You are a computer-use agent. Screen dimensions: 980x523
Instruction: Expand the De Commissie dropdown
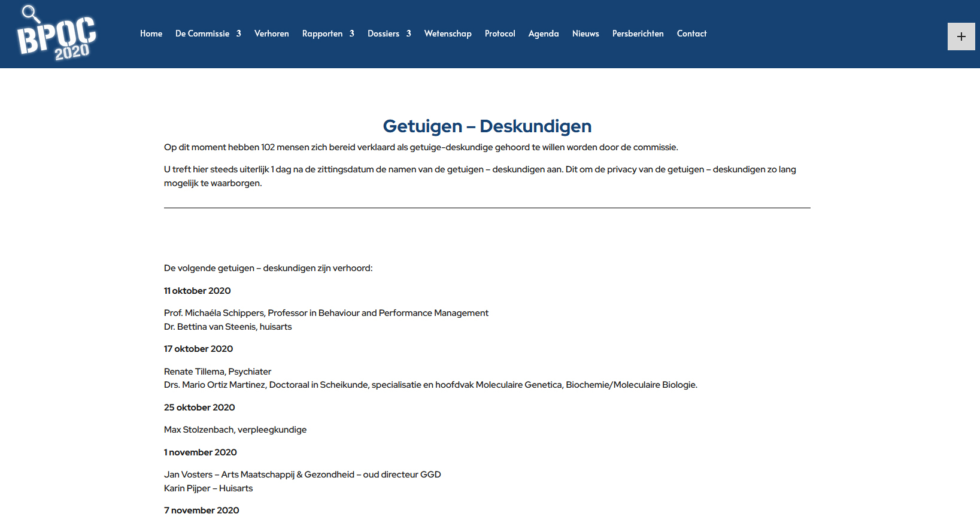(208, 34)
